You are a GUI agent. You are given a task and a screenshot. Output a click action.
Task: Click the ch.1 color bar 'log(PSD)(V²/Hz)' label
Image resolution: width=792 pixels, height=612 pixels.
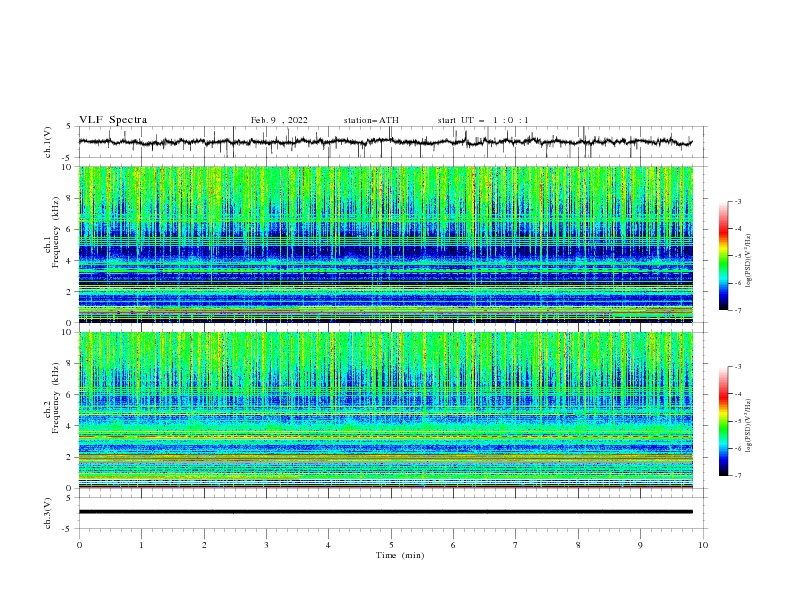coord(750,261)
